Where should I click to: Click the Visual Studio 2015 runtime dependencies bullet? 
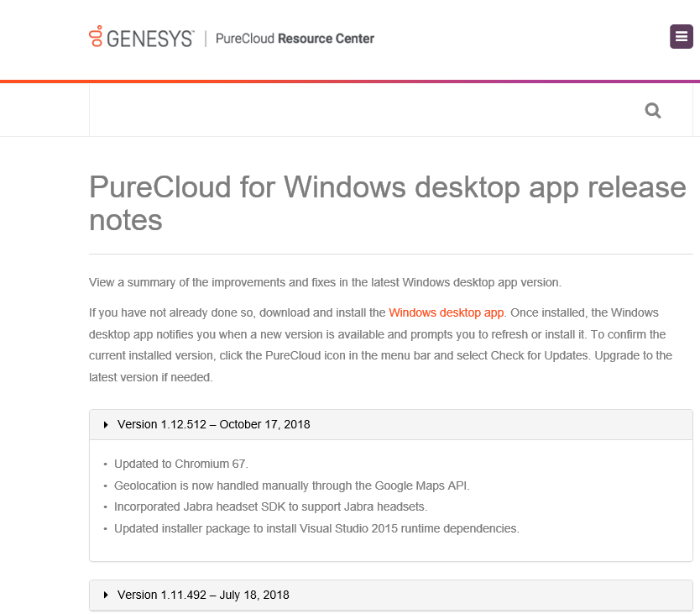pos(316,528)
